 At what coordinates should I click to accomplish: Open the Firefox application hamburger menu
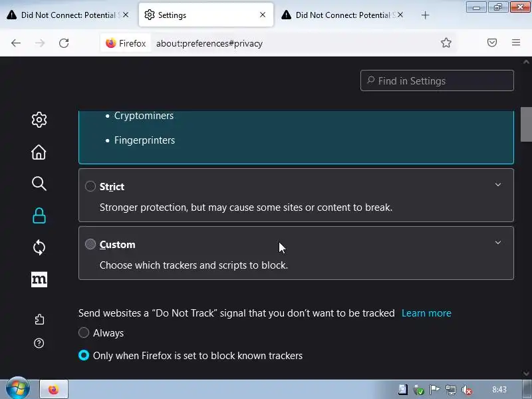point(516,43)
